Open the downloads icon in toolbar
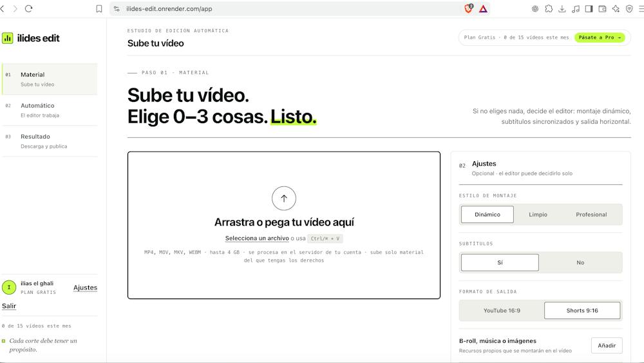 coord(562,8)
